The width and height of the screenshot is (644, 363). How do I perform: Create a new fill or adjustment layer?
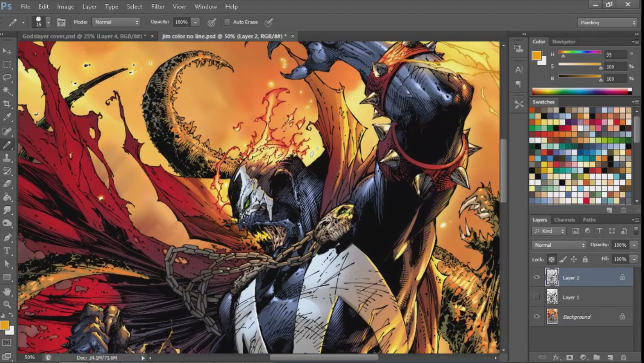[x=583, y=357]
